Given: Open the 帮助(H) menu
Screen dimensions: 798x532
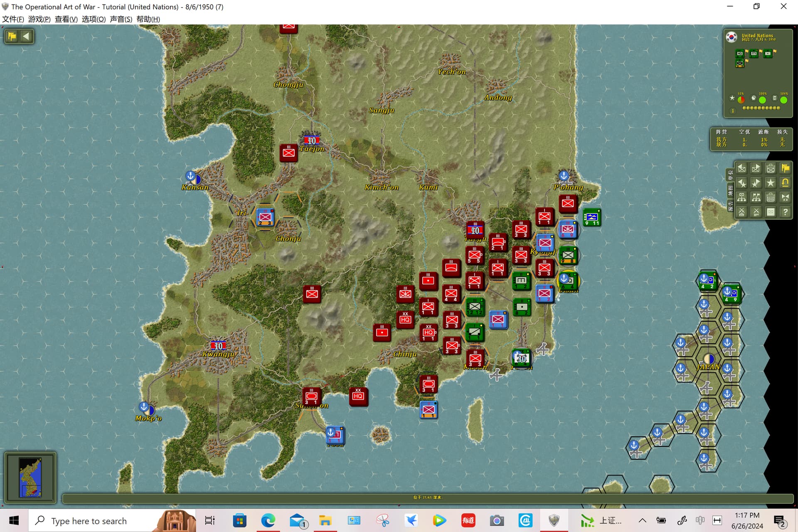Looking at the screenshot, I should click(148, 19).
